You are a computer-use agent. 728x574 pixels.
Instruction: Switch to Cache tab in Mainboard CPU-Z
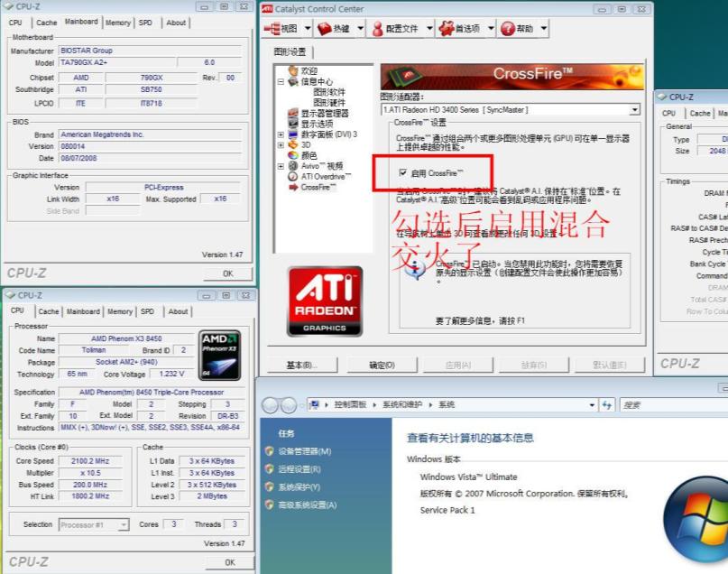pos(46,23)
